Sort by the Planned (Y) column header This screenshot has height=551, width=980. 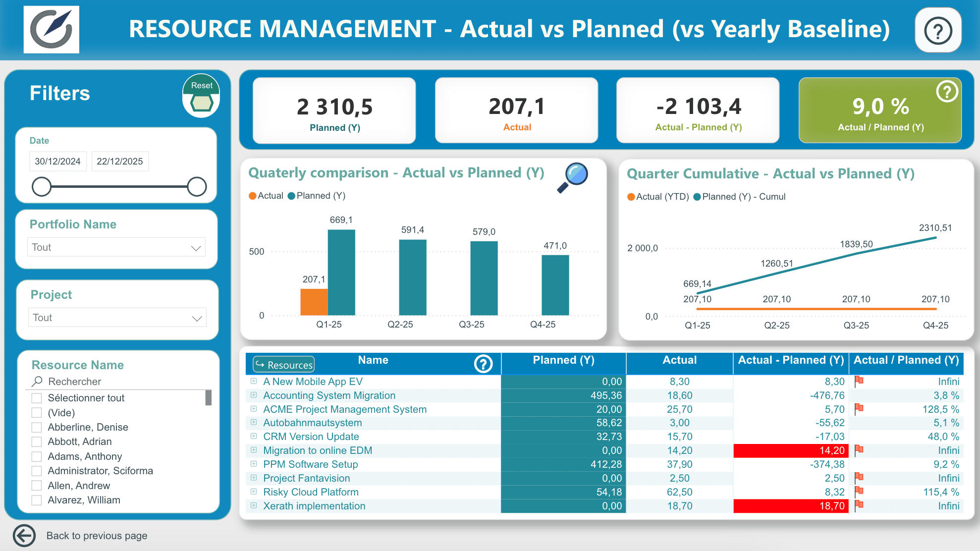point(563,360)
